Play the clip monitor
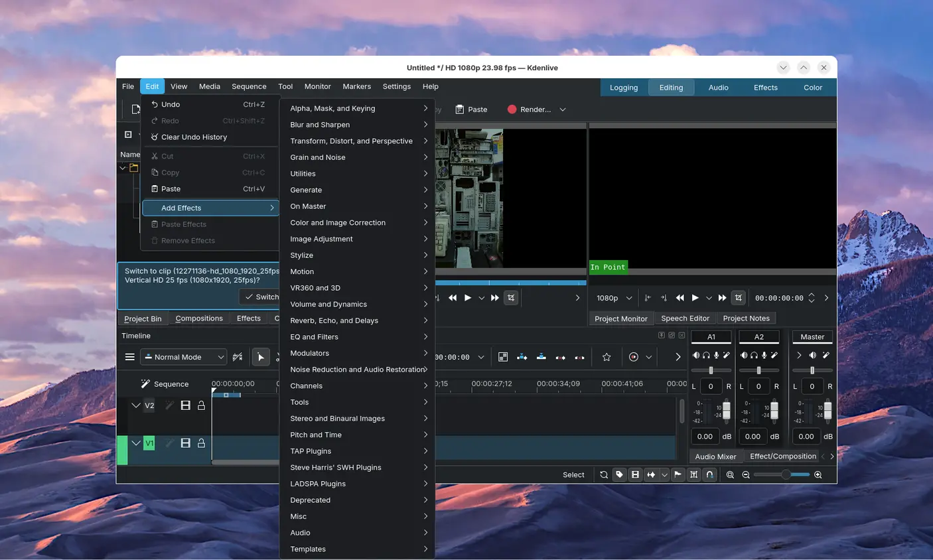Image resolution: width=933 pixels, height=560 pixels. (x=468, y=298)
